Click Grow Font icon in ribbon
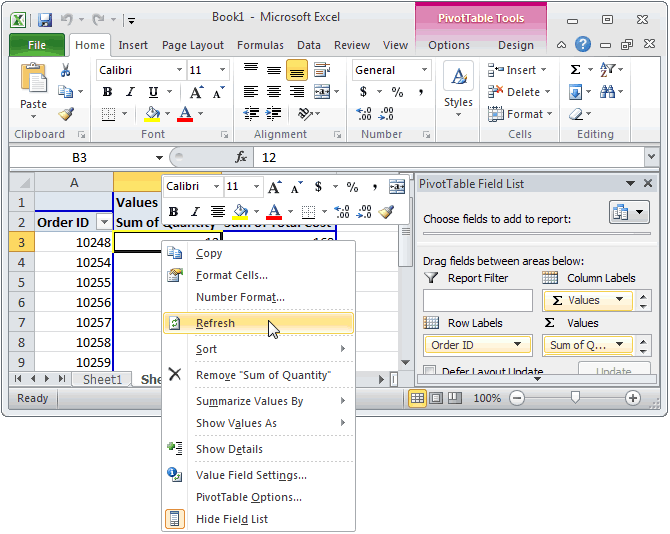Image resolution: width=670 pixels, height=534 pixels. pyautogui.click(x=197, y=92)
